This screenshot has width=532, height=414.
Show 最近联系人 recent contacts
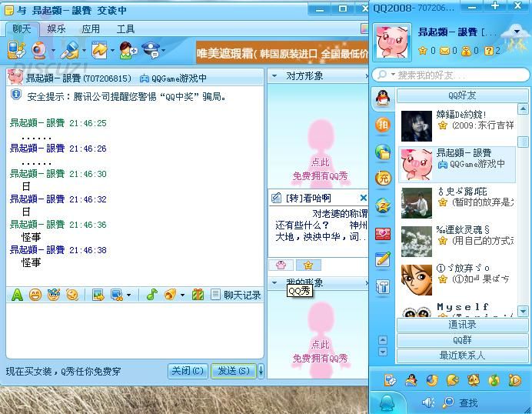(x=462, y=356)
